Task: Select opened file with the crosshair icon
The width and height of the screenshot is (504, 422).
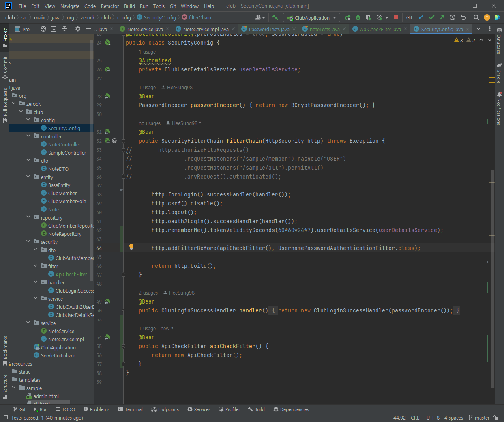Action: (x=43, y=29)
